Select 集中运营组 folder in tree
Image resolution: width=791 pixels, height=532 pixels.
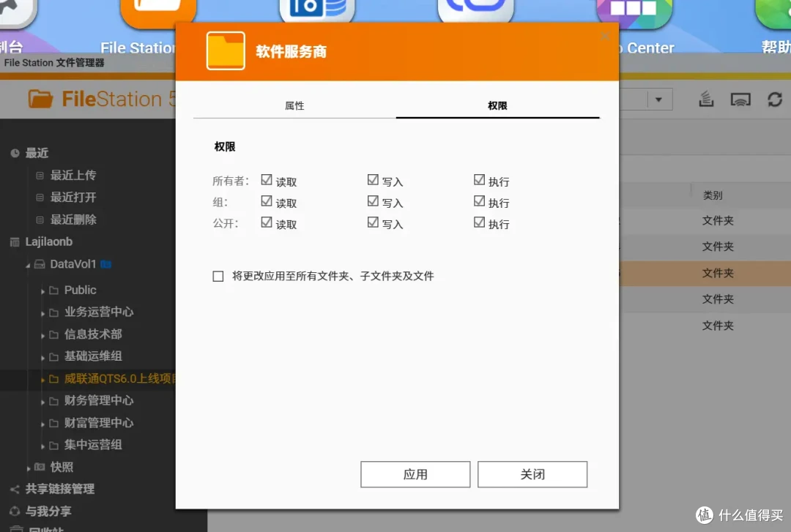pyautogui.click(x=93, y=445)
